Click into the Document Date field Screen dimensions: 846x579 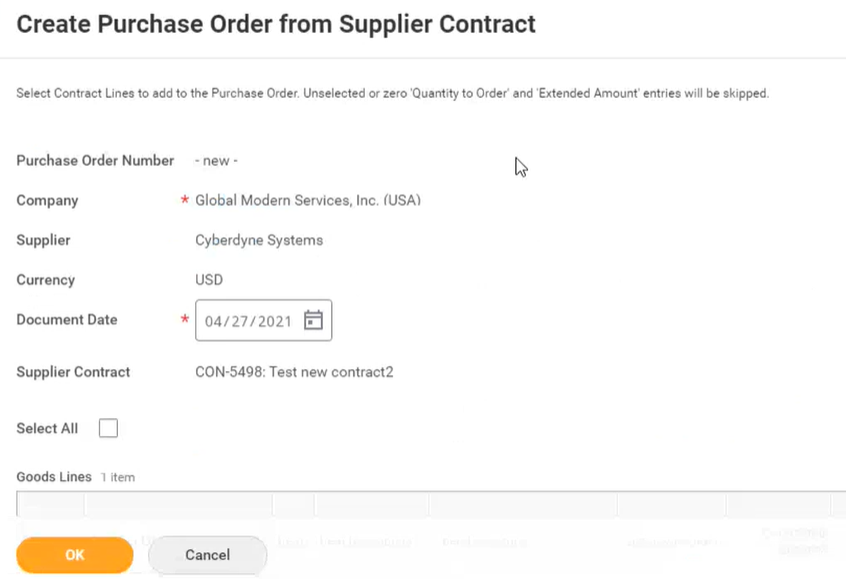(248, 321)
